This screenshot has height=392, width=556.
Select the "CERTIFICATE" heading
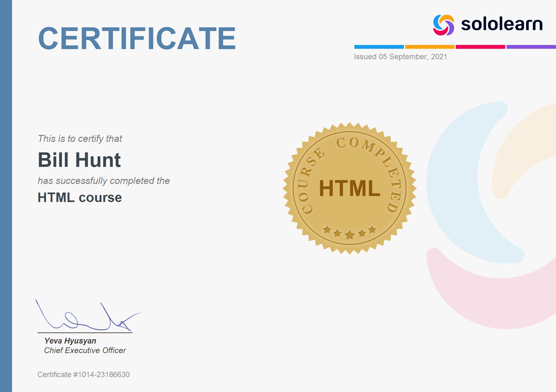click(137, 38)
